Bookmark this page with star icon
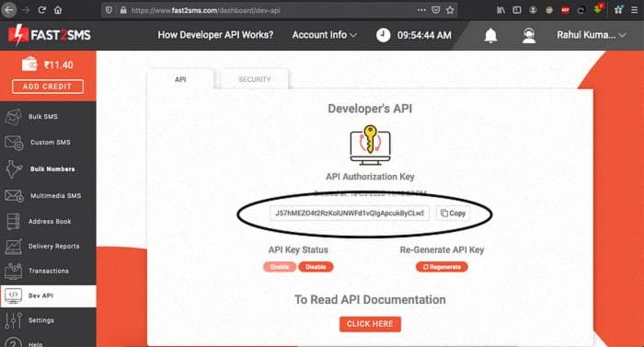The height and width of the screenshot is (347, 644). coord(450,10)
